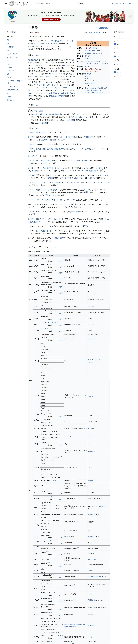138x644 pixels.
Task: Select ライト color theme
Action: pos(115,72)
